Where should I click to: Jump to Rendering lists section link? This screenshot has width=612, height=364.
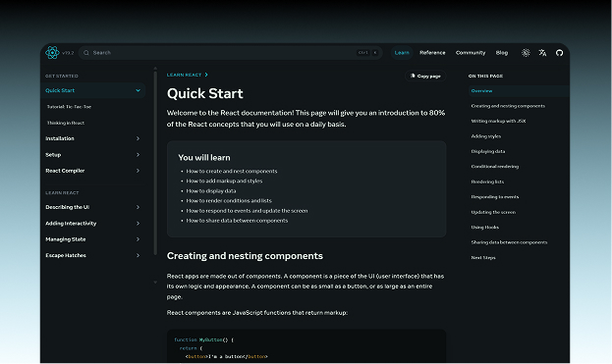(x=487, y=182)
